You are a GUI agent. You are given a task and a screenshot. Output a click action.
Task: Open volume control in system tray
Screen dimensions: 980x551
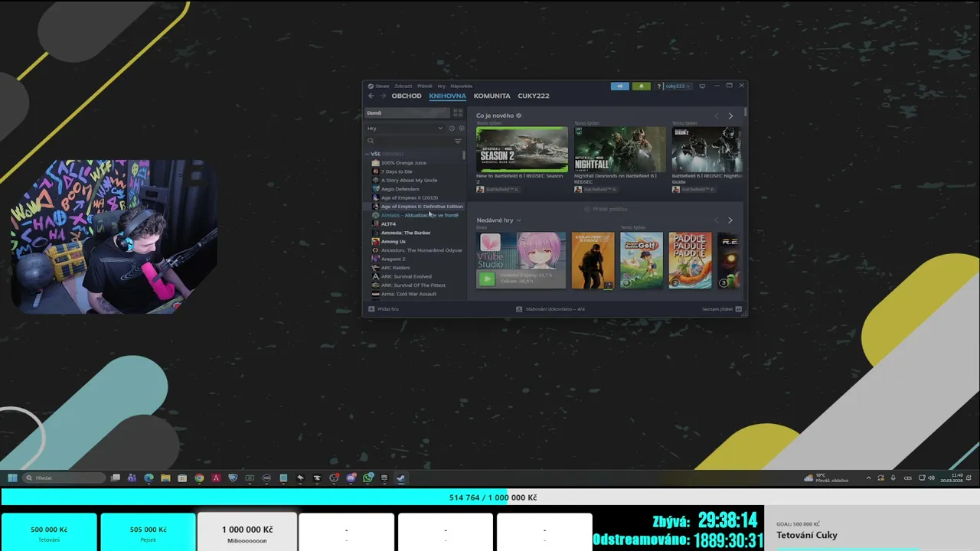[x=931, y=478]
